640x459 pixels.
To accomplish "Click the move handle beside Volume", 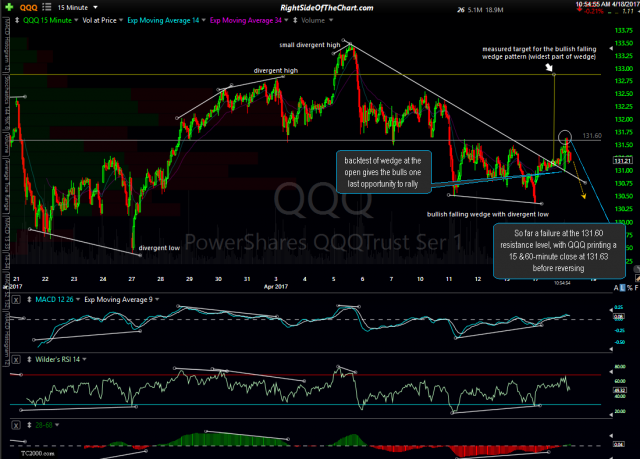I will 295,20.
